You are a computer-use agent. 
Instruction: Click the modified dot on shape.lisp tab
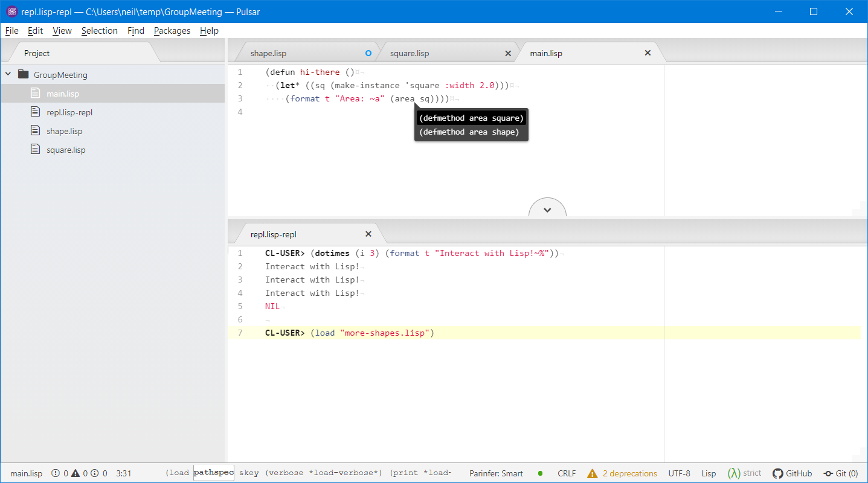[x=369, y=53]
